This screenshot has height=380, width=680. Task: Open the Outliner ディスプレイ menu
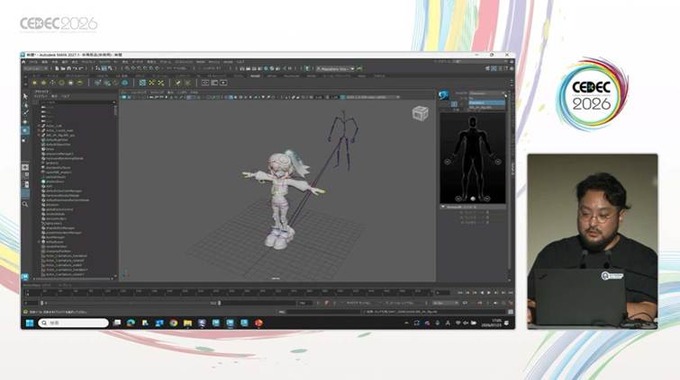41,96
